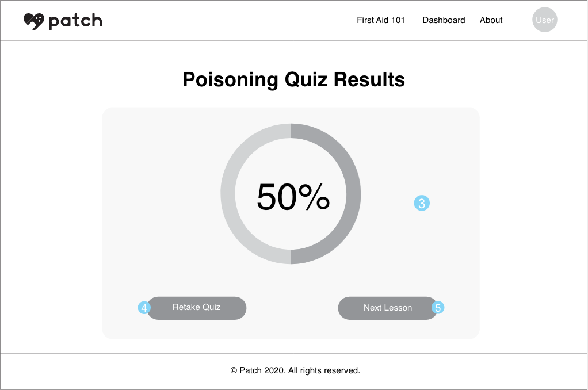Click the copyright symbol in the footer

click(x=234, y=370)
